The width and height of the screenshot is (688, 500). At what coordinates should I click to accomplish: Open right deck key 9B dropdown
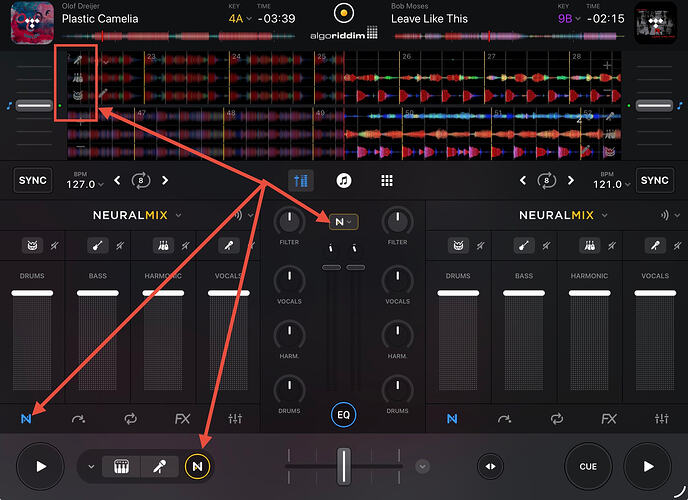569,18
